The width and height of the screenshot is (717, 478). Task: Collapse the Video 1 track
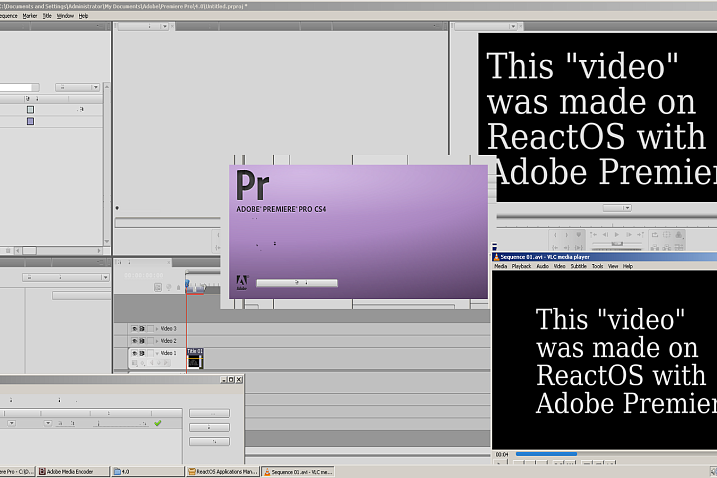click(x=157, y=354)
